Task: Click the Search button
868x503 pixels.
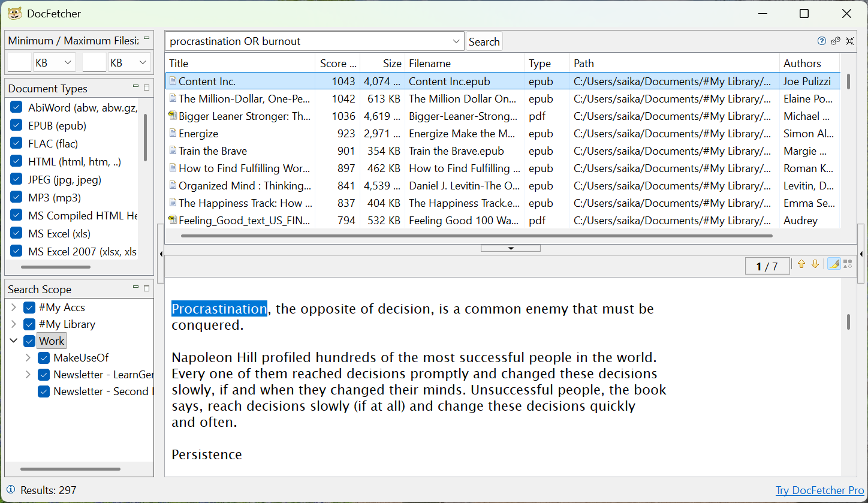Action: pyautogui.click(x=484, y=41)
